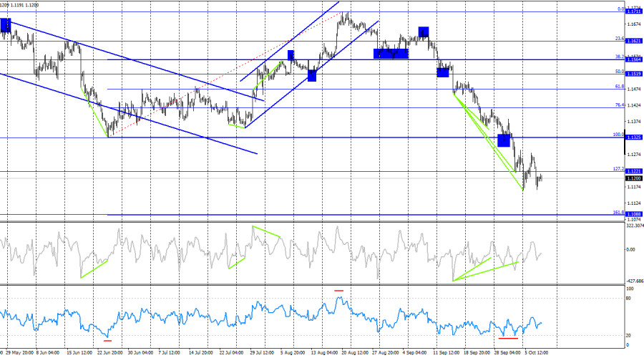Image resolution: width=644 pixels, height=358 pixels.
Task: Click the 80 oscillator level label
Action: pyautogui.click(x=628, y=299)
